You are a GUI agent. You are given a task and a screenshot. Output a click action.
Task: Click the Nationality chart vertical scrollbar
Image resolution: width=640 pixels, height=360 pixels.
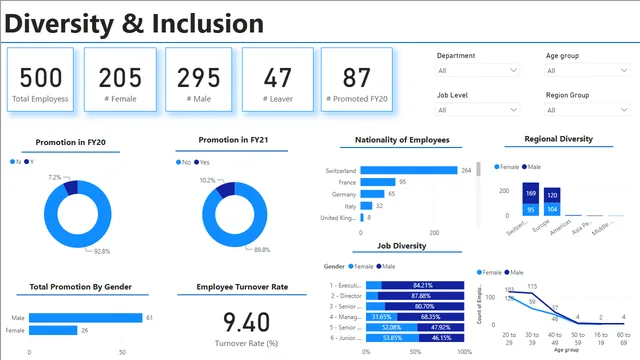(x=478, y=169)
